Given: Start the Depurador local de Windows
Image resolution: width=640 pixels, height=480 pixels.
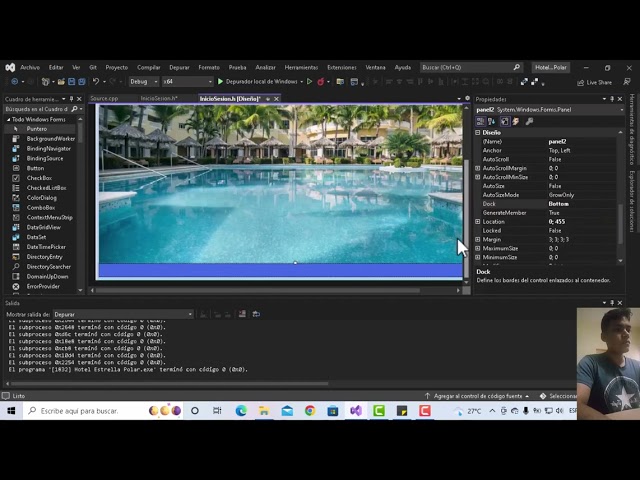Looking at the screenshot, I should (x=258, y=82).
